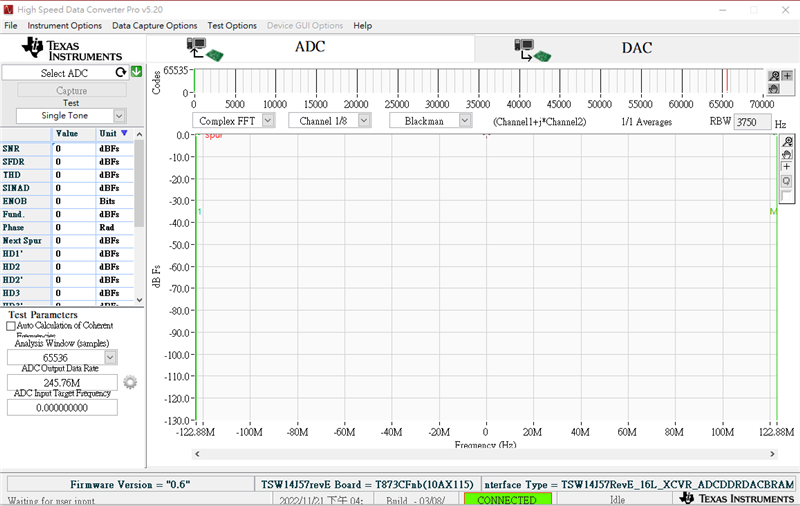Switch to the DAC tab
This screenshot has width=800, height=506.
[x=637, y=49]
